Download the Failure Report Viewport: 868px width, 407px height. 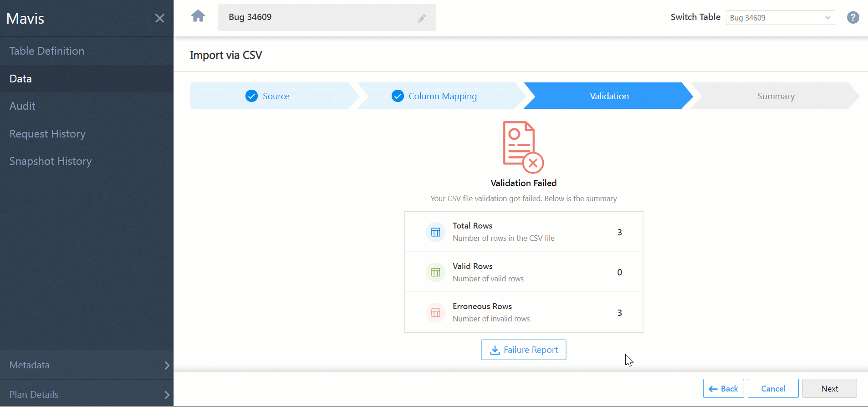523,350
